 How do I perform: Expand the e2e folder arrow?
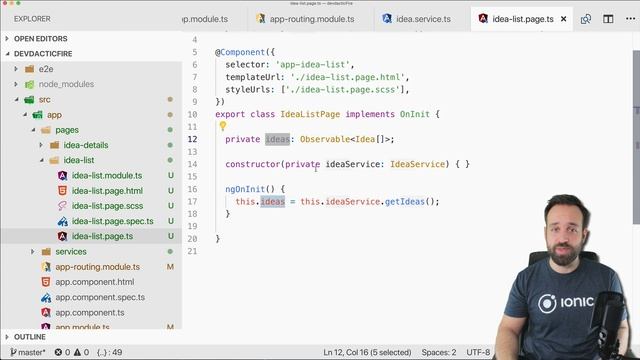(16, 69)
